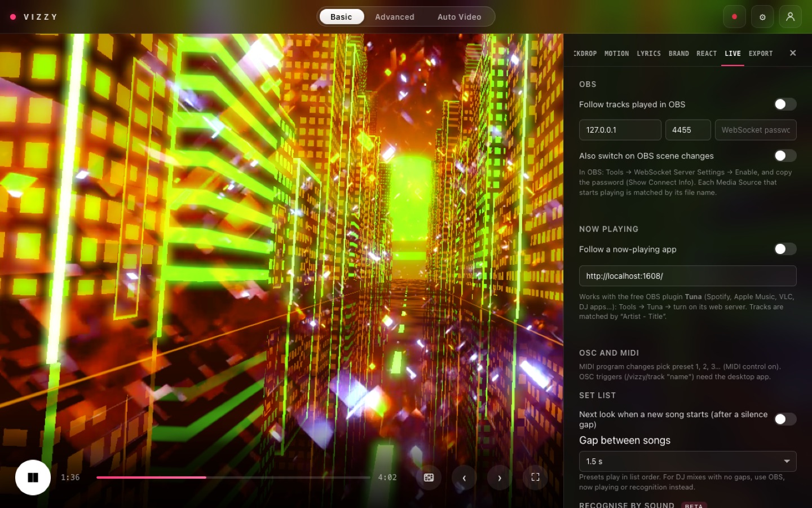The image size is (812, 508).
Task: Enable Follow tracks played in OBS
Action: point(785,104)
